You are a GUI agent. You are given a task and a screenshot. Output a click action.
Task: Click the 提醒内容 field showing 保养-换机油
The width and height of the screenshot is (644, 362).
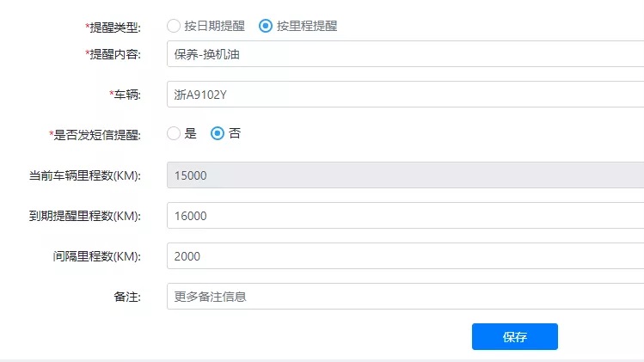404,54
